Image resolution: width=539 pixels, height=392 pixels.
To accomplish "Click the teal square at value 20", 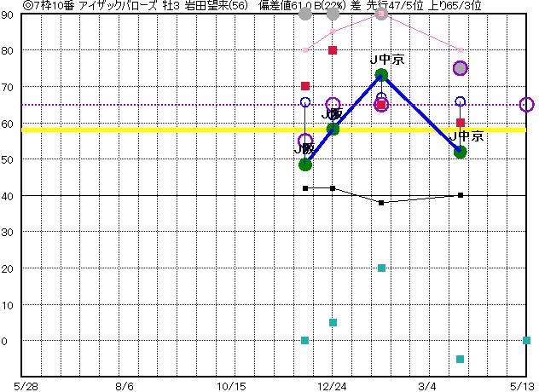I will pyautogui.click(x=381, y=268).
